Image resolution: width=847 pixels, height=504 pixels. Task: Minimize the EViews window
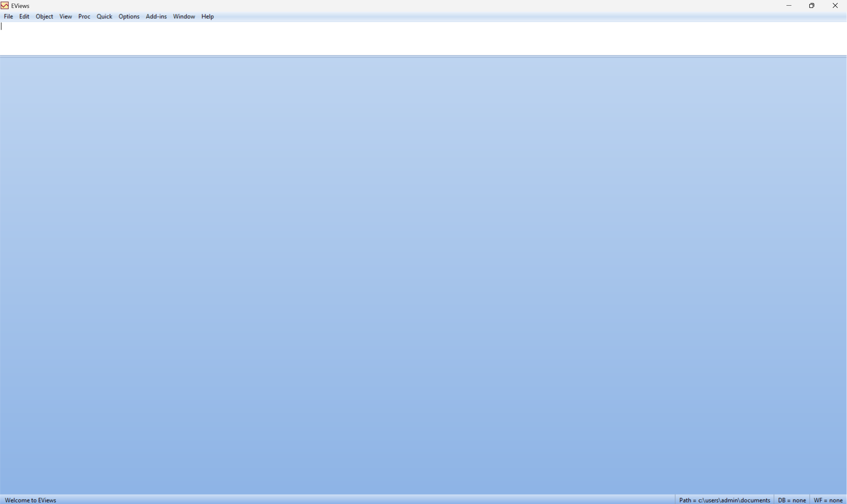click(789, 5)
